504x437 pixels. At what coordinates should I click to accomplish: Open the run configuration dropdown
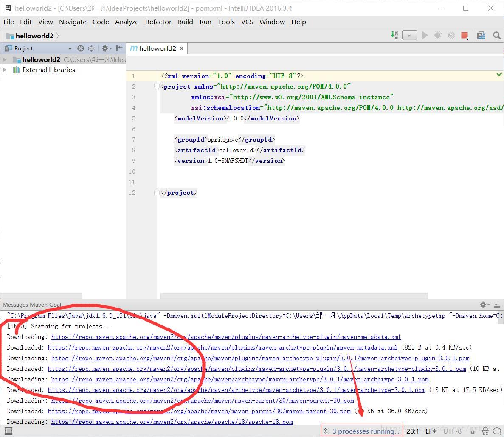point(409,35)
